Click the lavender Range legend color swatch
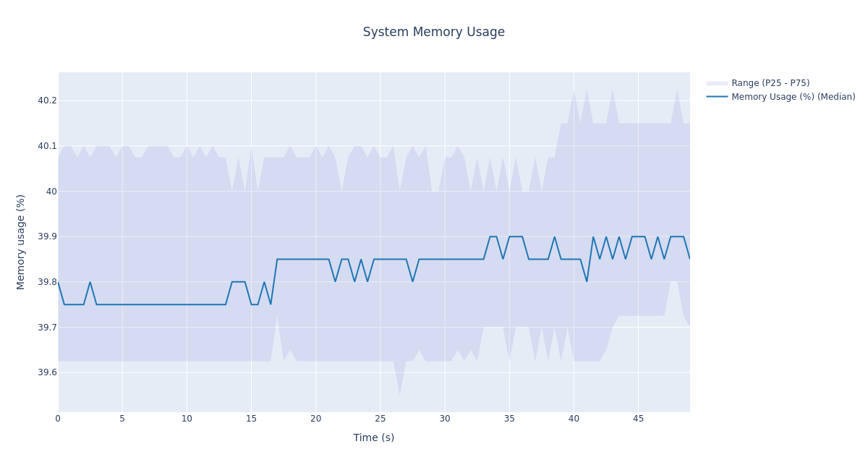This screenshot has width=868, height=470. click(x=717, y=83)
